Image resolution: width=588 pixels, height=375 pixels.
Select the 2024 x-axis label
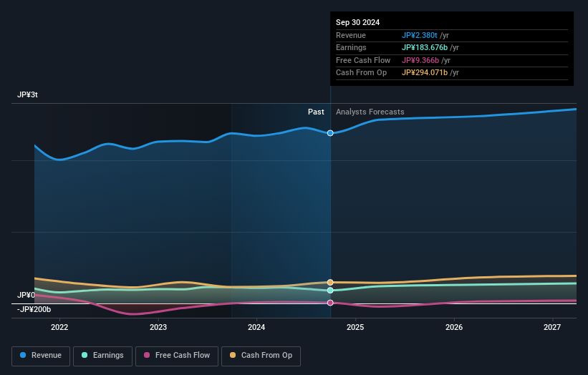coord(256,328)
